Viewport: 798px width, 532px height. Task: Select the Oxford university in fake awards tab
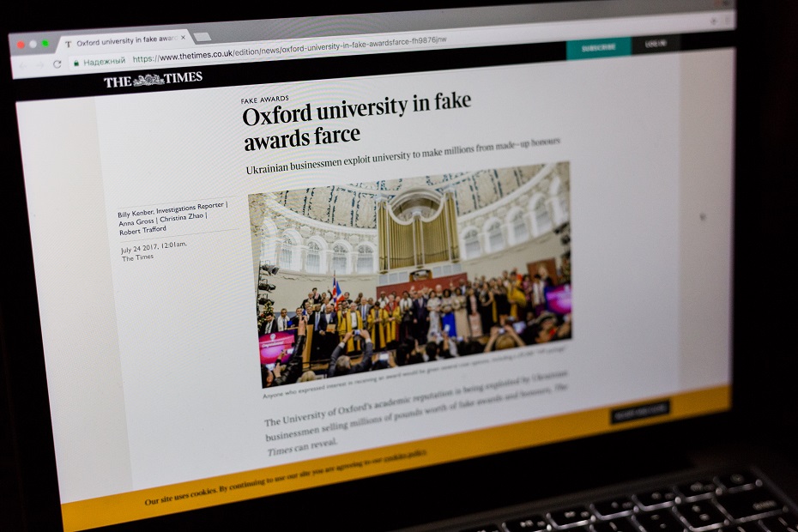point(124,40)
